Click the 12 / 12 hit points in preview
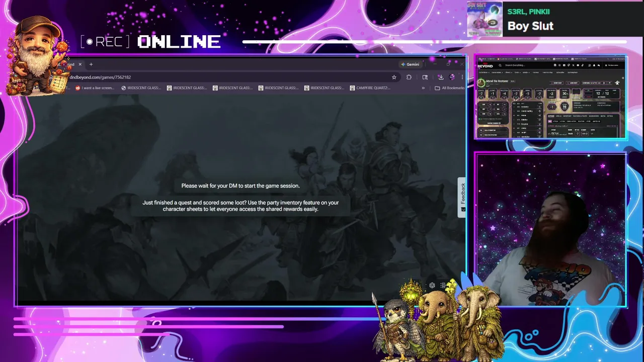Screen dimensions: 644x362 tap(602, 94)
